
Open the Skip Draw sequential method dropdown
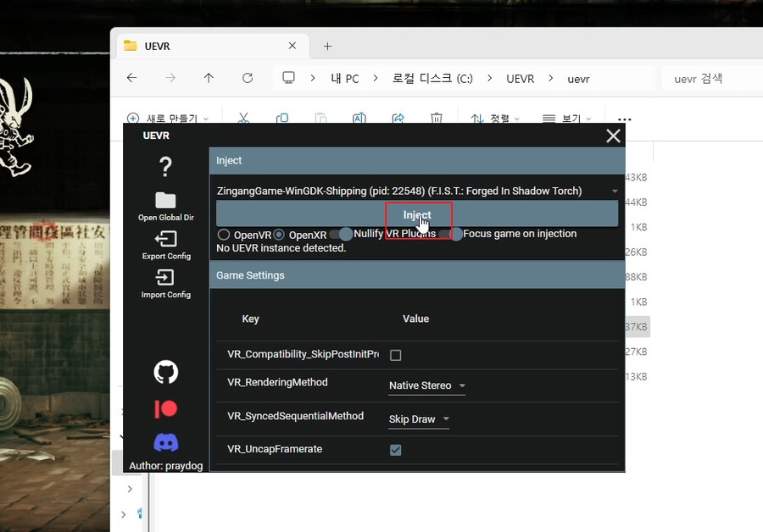(419, 419)
